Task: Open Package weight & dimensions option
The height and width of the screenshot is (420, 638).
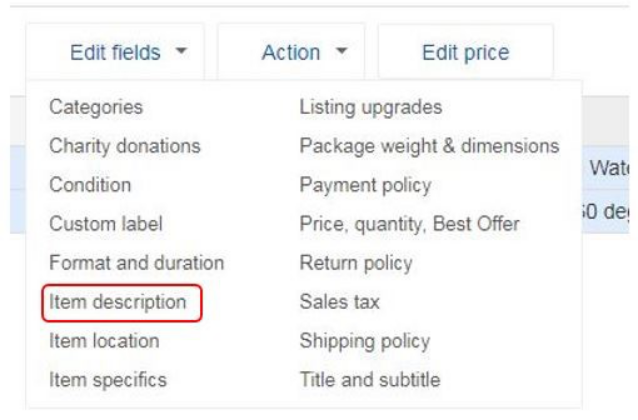Action: point(429,146)
